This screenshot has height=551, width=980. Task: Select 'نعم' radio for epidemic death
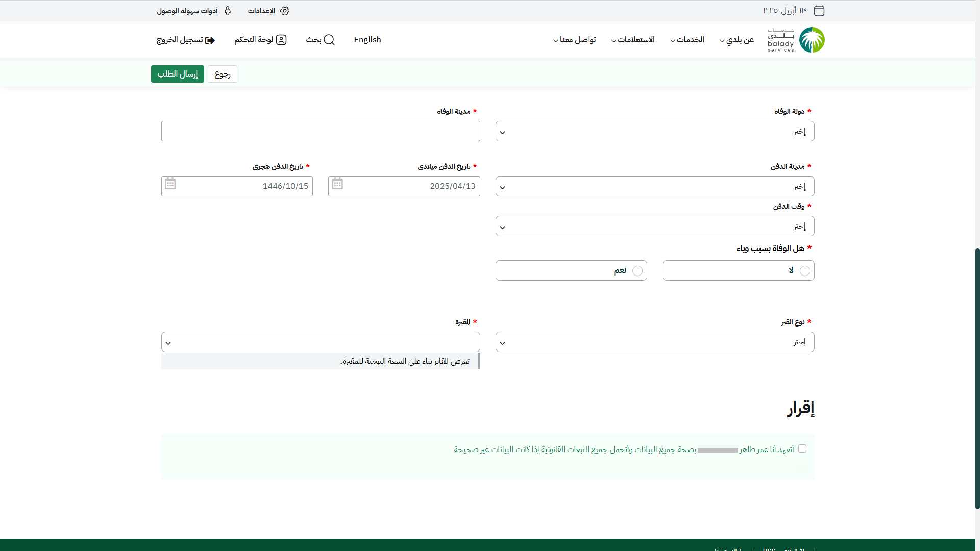638,271
